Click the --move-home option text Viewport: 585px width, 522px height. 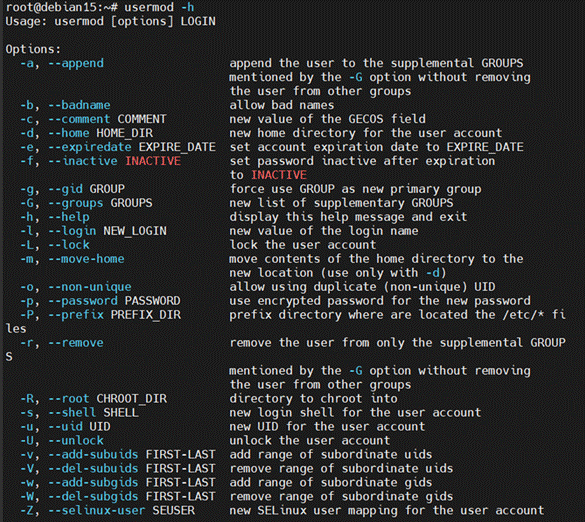pos(86,259)
